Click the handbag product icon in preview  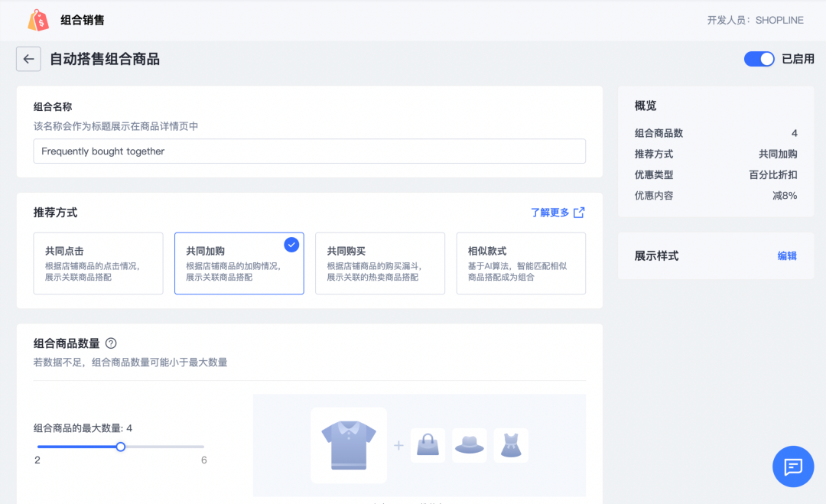coord(428,445)
